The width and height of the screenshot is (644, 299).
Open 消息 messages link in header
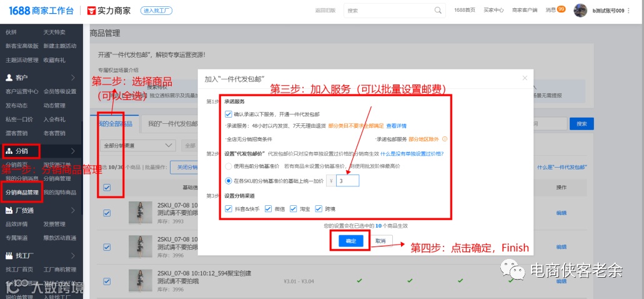pos(551,11)
